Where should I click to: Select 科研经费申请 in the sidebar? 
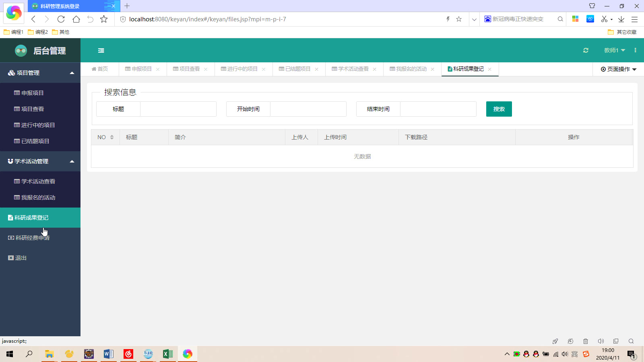tap(32, 237)
